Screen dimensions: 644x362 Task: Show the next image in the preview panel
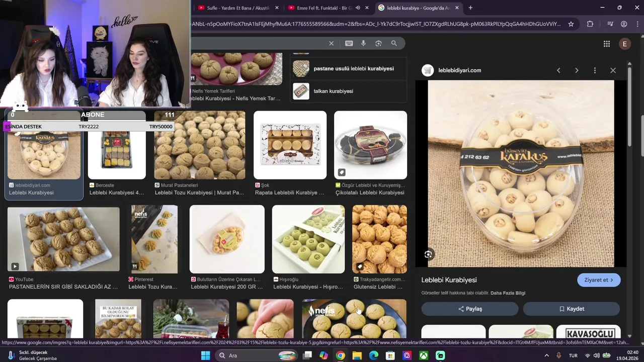coord(577,70)
